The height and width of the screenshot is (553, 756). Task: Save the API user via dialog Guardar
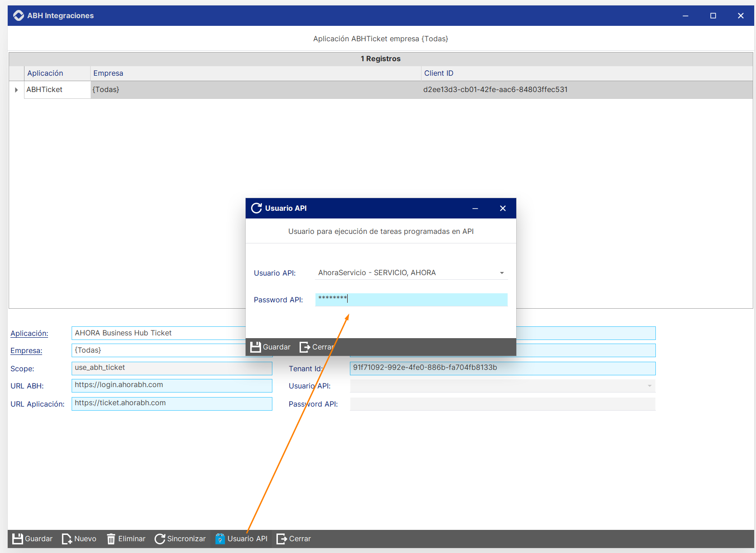coord(271,347)
